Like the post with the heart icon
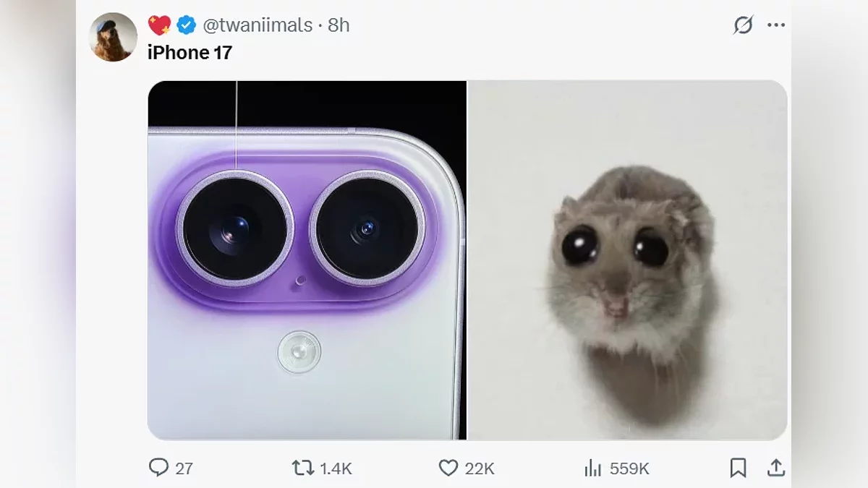 coord(448,468)
